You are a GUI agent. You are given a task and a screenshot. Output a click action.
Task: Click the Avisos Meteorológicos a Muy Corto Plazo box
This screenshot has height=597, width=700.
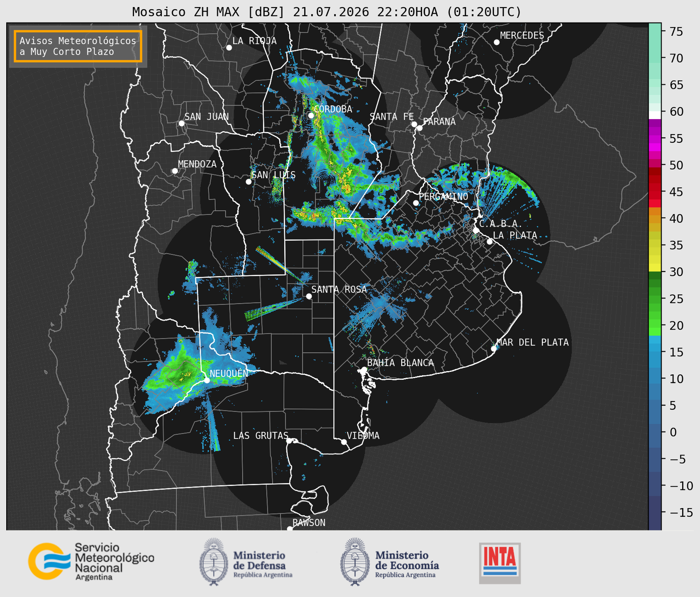(x=78, y=46)
